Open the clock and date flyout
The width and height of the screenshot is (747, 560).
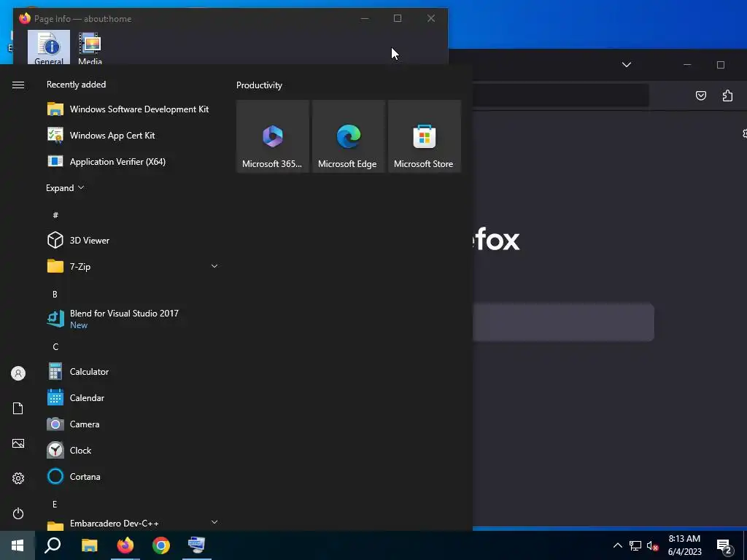point(684,545)
